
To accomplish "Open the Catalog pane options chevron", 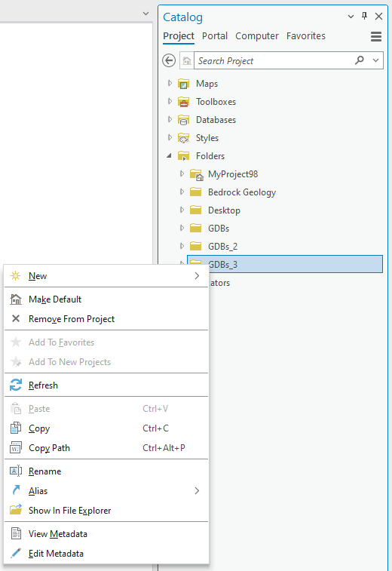I will coord(351,17).
